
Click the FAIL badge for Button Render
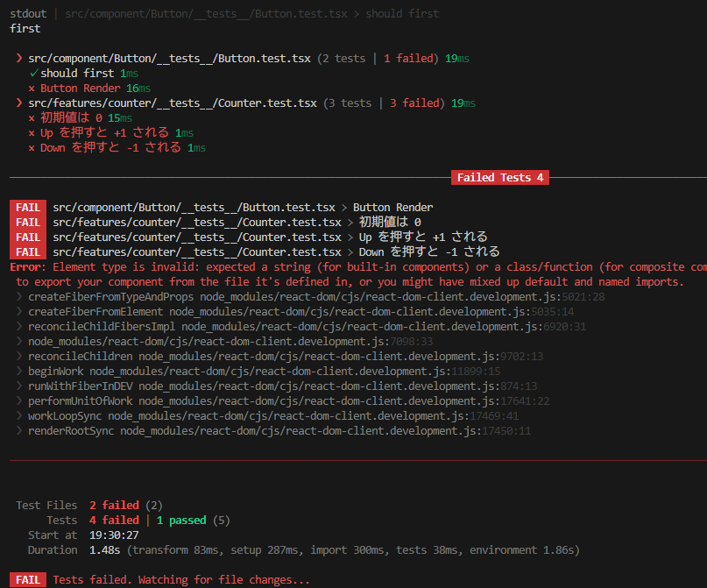click(x=27, y=208)
